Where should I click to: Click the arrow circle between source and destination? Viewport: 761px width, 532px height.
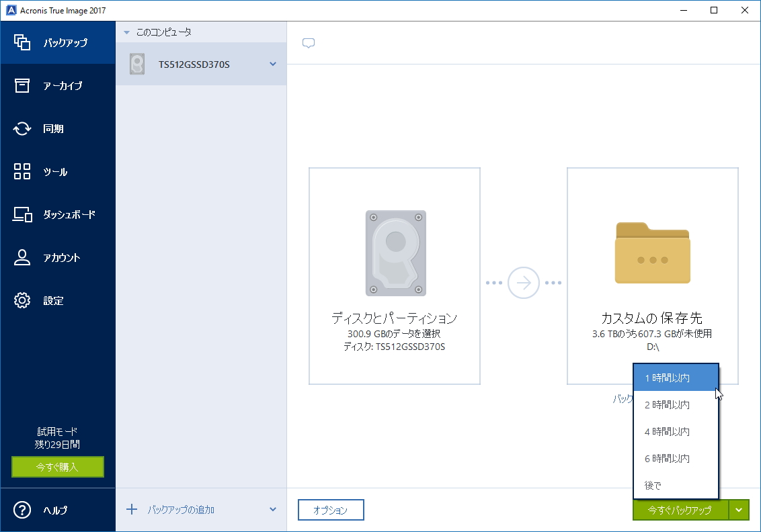click(523, 283)
